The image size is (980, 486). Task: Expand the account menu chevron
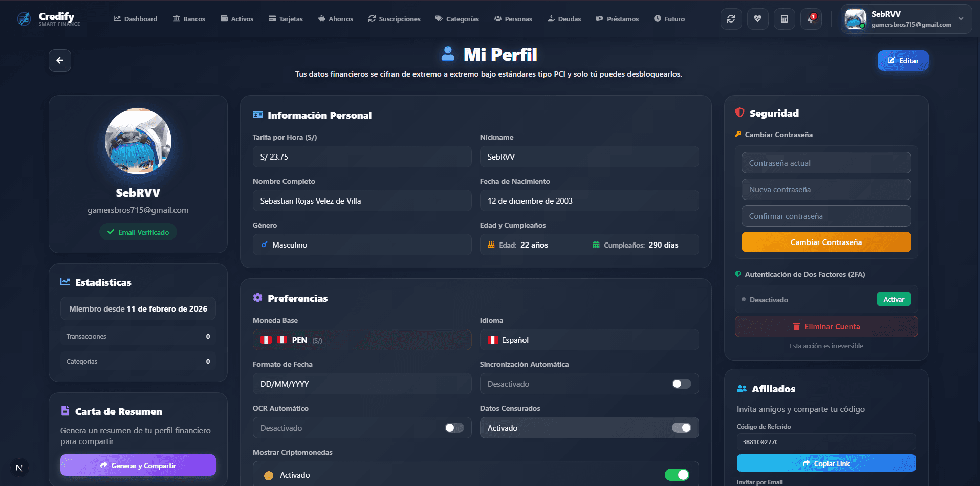[961, 18]
